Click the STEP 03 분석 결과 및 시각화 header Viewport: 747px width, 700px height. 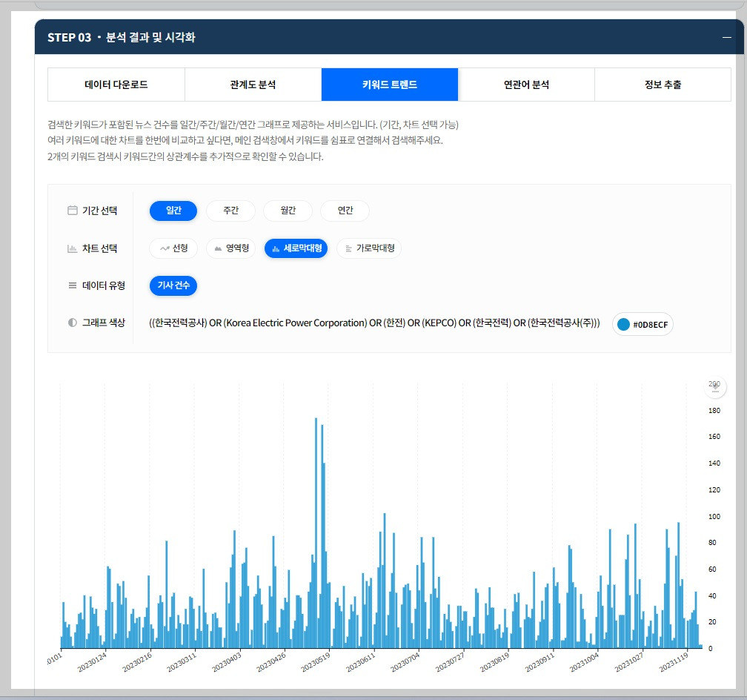point(122,37)
